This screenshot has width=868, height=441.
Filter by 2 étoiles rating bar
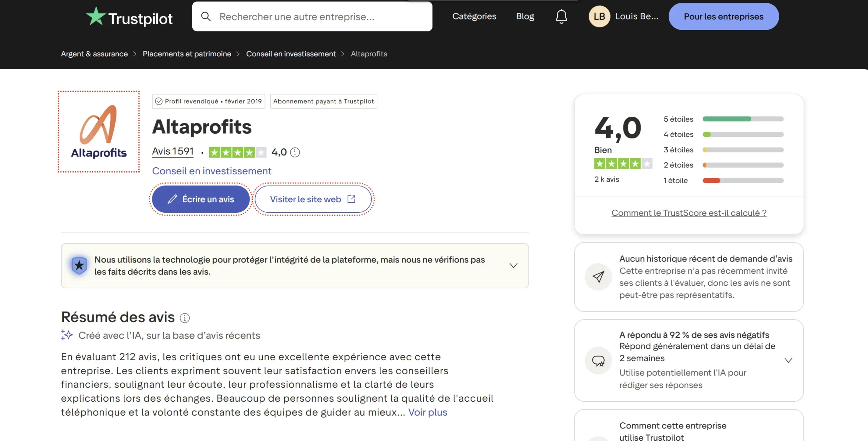click(724, 165)
